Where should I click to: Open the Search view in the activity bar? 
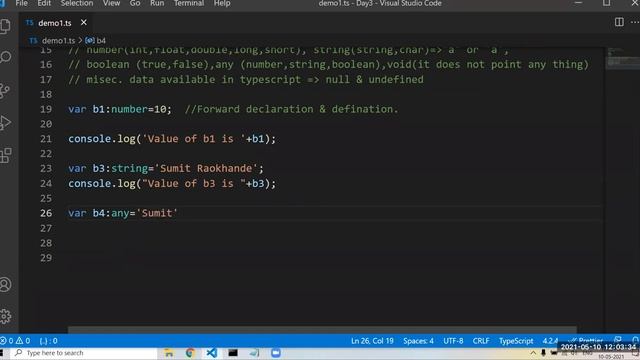point(6,57)
